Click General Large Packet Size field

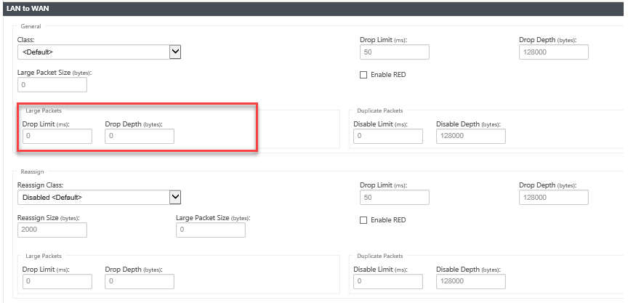(52, 84)
